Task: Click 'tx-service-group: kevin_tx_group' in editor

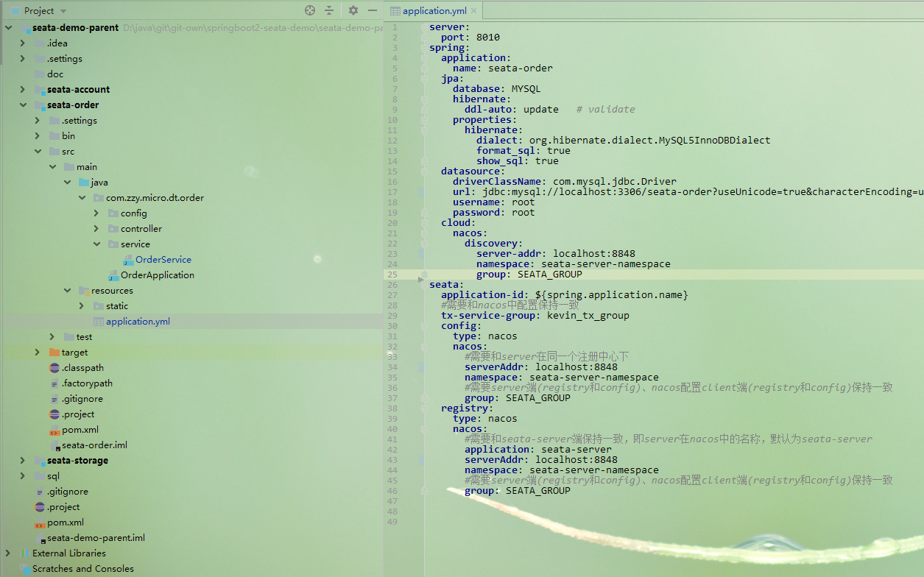Action: pyautogui.click(x=535, y=316)
